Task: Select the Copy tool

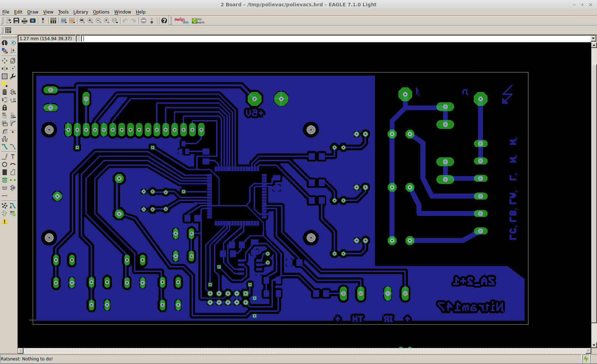Action: 13,61
